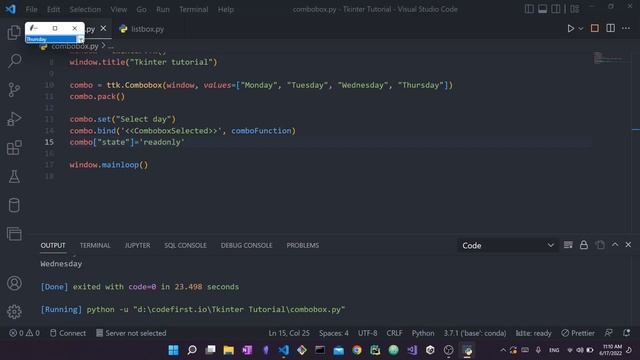The image size is (640, 360).
Task: Open the Edit menu
Action: point(53,9)
